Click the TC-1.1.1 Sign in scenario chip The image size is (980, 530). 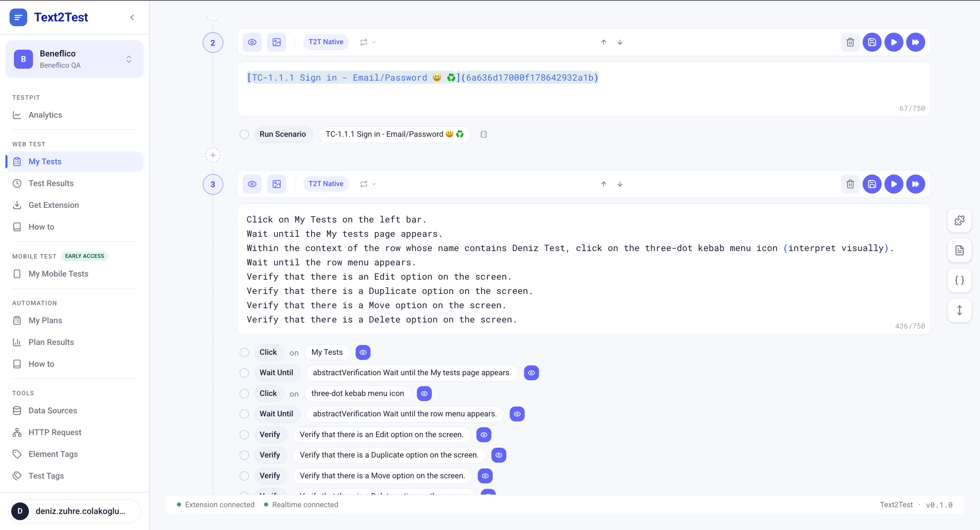pyautogui.click(x=394, y=134)
